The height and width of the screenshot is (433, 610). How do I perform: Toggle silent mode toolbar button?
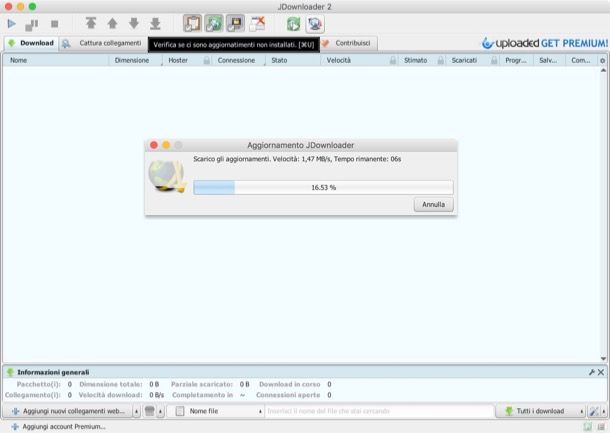(257, 24)
